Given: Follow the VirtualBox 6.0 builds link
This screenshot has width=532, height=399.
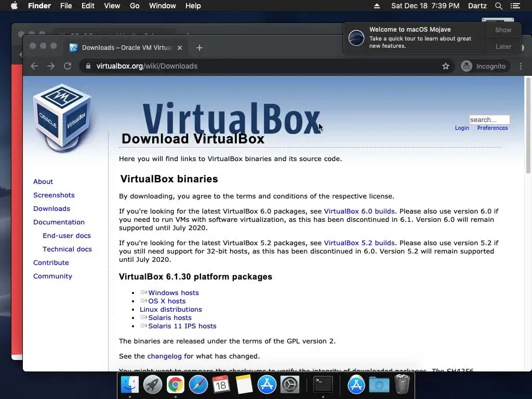Looking at the screenshot, I should 360,211.
